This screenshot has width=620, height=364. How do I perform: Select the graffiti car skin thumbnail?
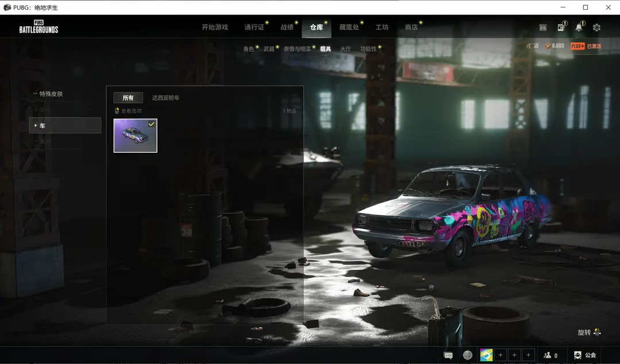(135, 136)
